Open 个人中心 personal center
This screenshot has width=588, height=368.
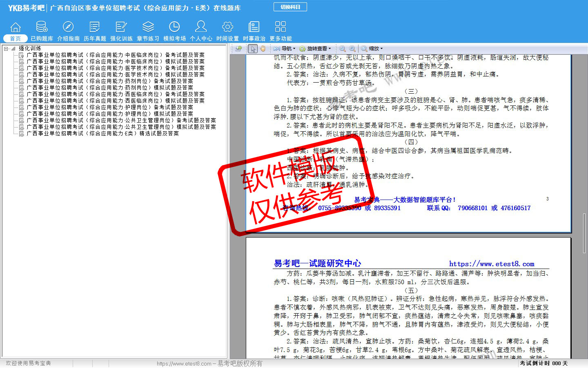coord(201,31)
